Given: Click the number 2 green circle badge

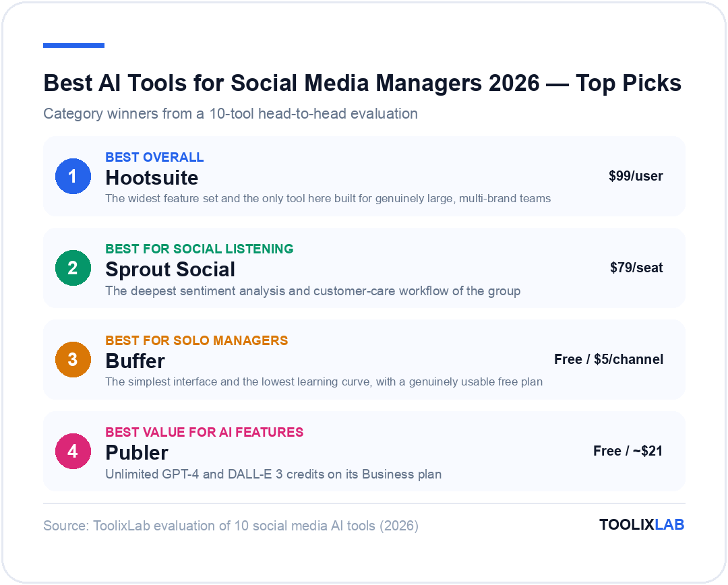Looking at the screenshot, I should coord(73,268).
